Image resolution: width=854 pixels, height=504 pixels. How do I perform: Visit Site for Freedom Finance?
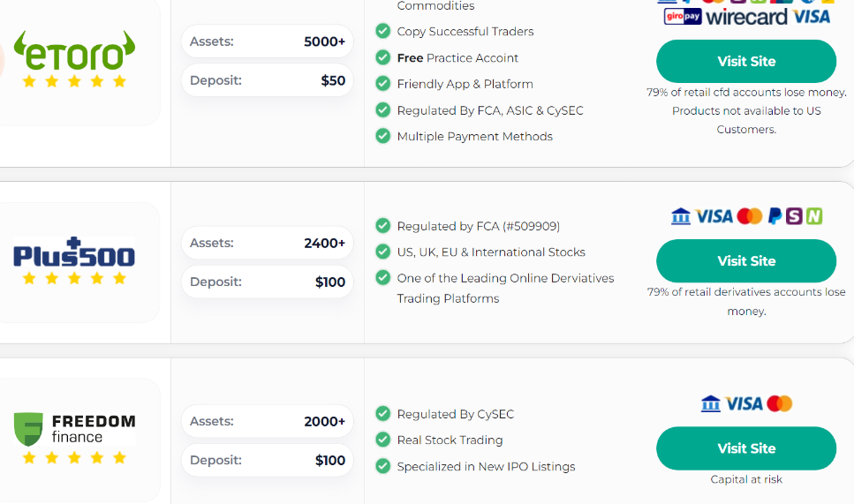[x=746, y=448]
